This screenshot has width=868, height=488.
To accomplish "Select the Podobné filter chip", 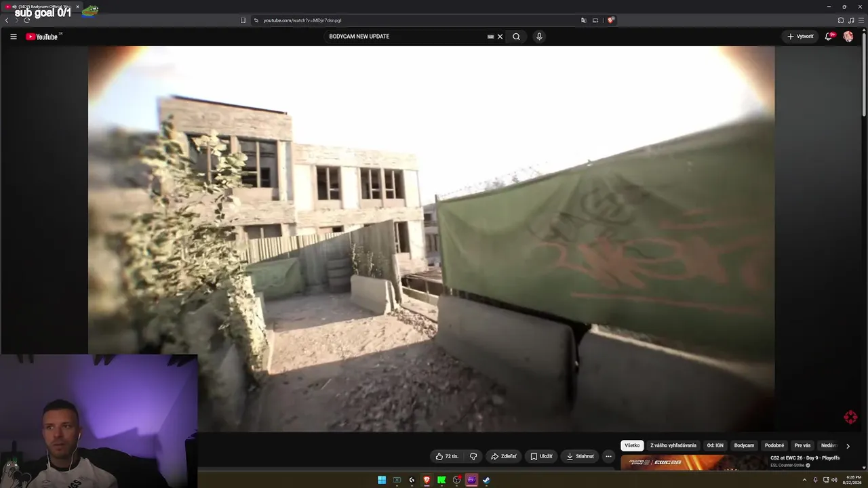I will (x=774, y=445).
